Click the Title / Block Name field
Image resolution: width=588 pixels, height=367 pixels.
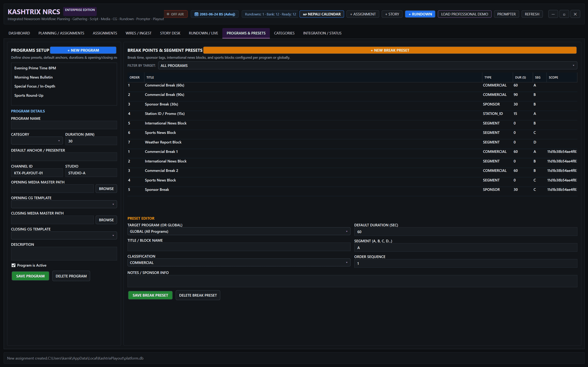[x=239, y=247]
